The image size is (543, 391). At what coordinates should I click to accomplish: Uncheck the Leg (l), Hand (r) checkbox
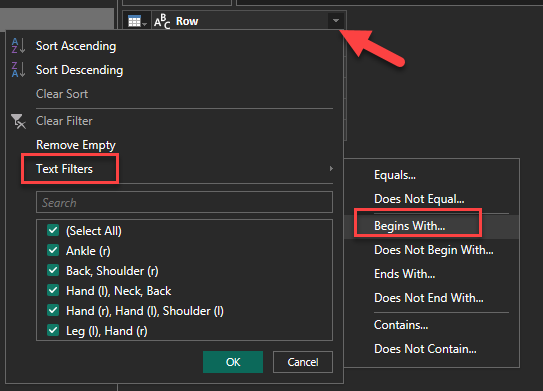pyautogui.click(x=53, y=330)
